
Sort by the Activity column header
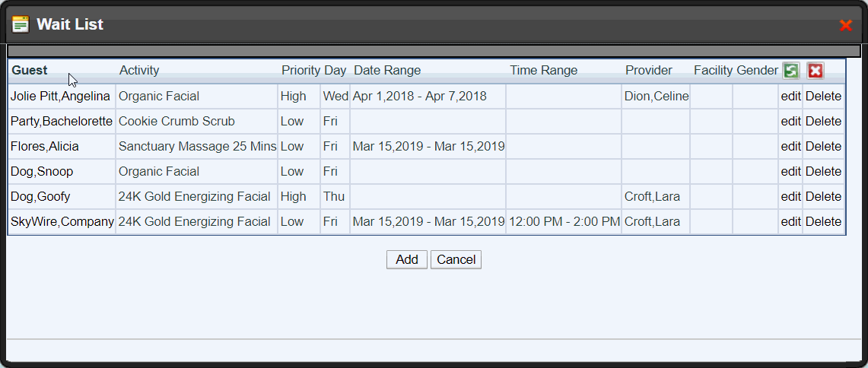click(139, 70)
